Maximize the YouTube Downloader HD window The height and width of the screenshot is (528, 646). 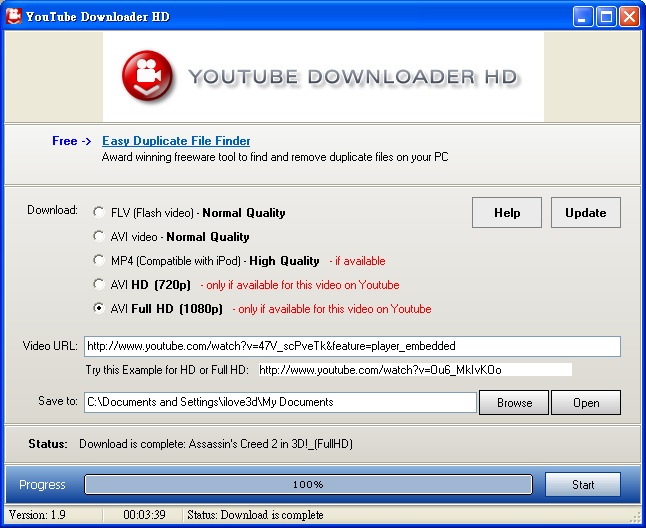[x=606, y=17]
